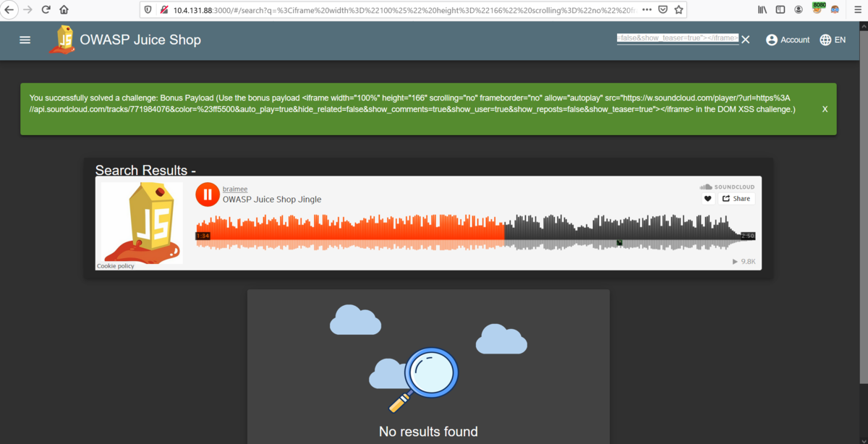
Task: Dismiss the green challenge solved notification
Action: [825, 109]
